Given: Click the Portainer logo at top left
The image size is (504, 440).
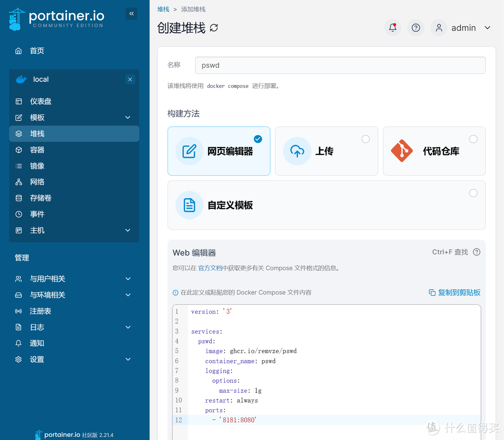Looking at the screenshot, I should [x=56, y=19].
